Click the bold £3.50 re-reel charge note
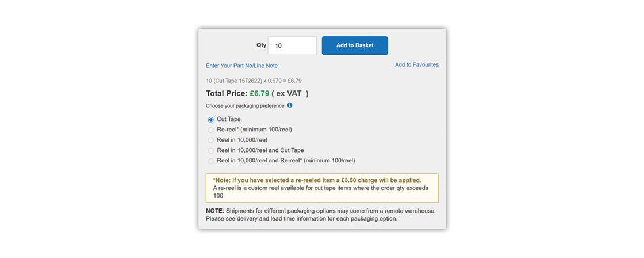The image size is (644, 258). [317, 180]
